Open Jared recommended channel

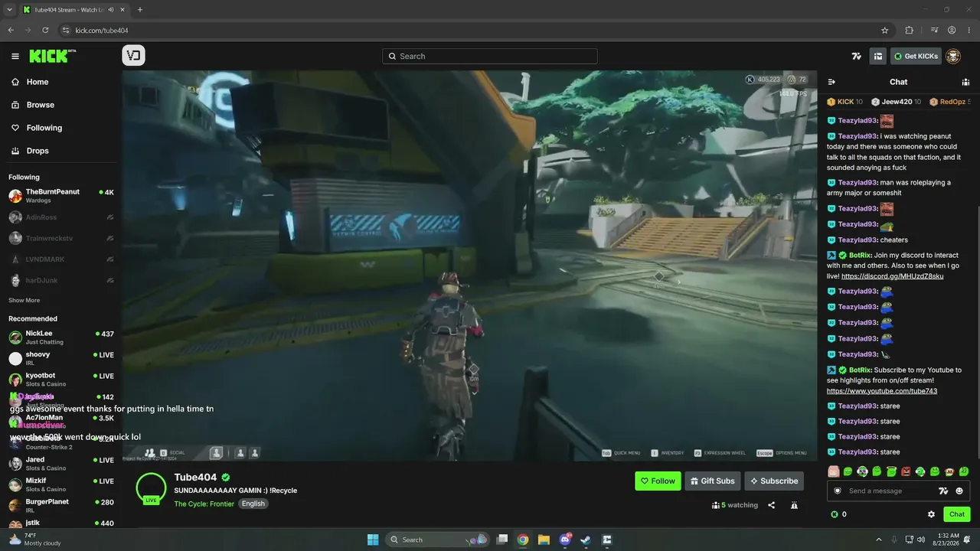tap(61, 464)
